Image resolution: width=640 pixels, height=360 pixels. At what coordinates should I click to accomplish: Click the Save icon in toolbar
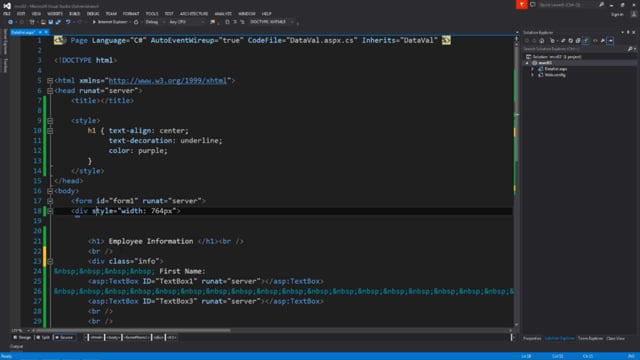click(x=51, y=22)
